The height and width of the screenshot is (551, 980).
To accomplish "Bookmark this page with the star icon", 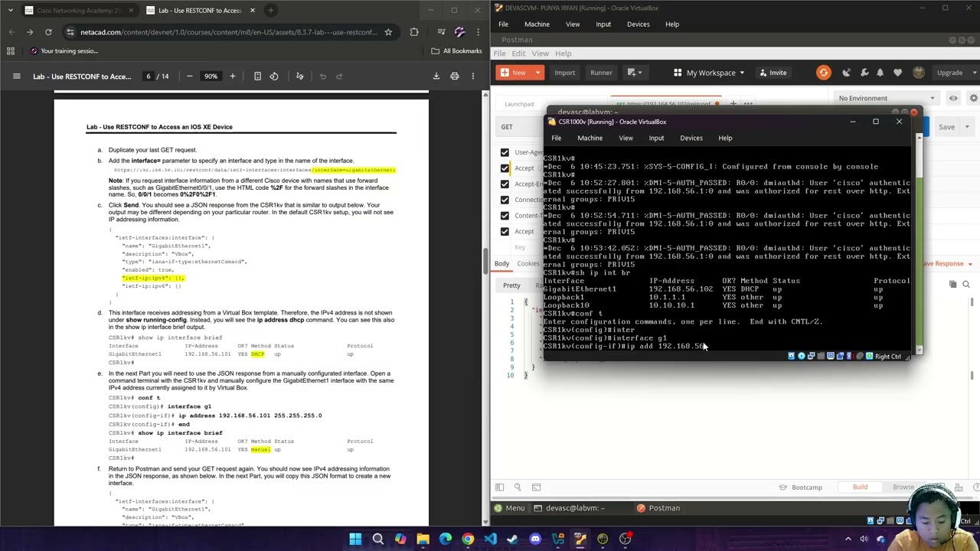I will click(x=388, y=32).
